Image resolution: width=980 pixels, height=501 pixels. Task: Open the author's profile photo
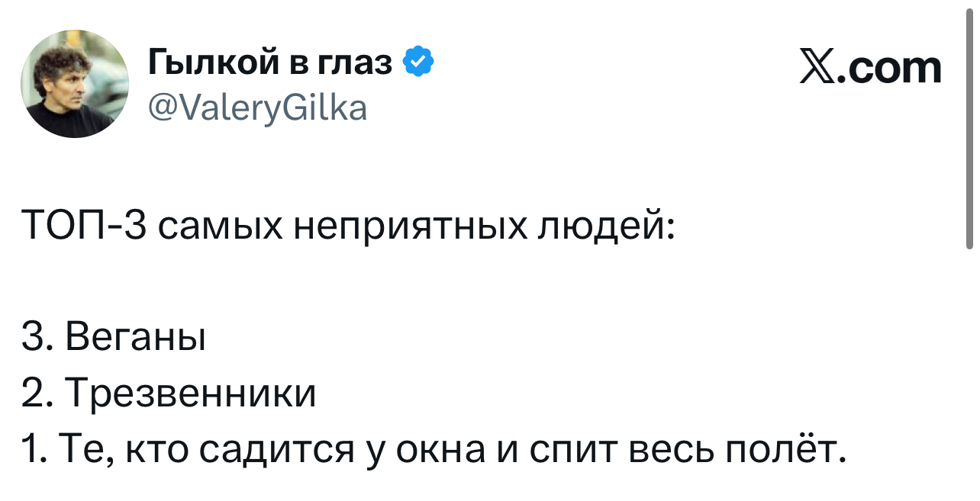click(75, 84)
